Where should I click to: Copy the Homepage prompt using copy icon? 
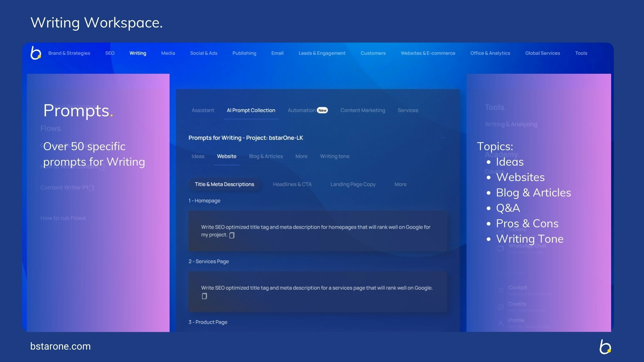click(x=232, y=235)
